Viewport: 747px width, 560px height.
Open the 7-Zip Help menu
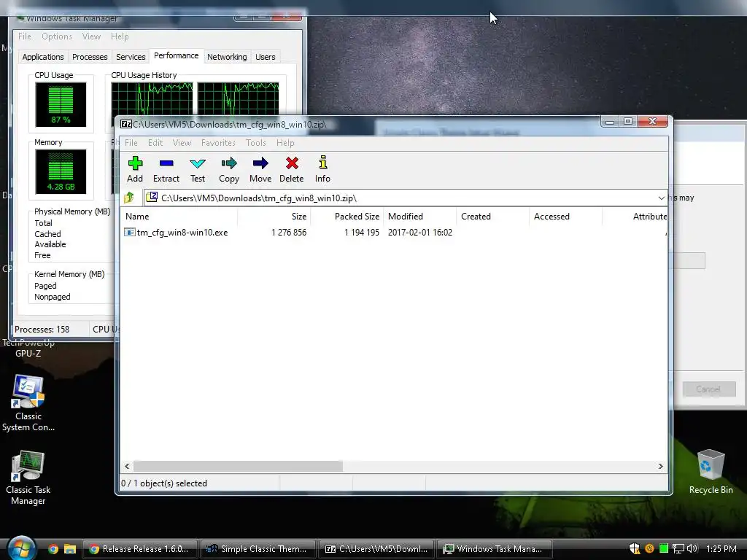pyautogui.click(x=285, y=143)
